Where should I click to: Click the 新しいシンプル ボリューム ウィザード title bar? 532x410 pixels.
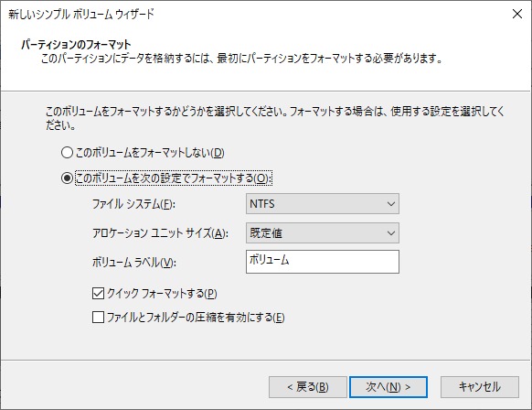coord(81,15)
